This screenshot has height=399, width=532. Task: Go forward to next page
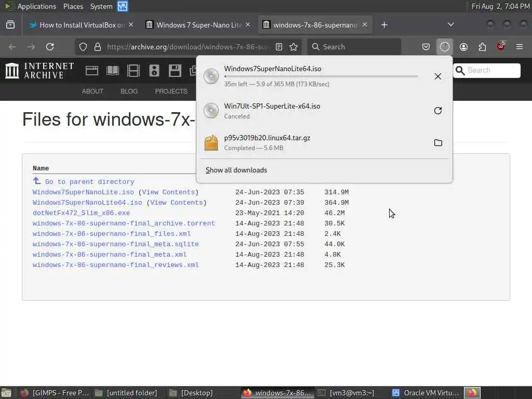click(31, 47)
